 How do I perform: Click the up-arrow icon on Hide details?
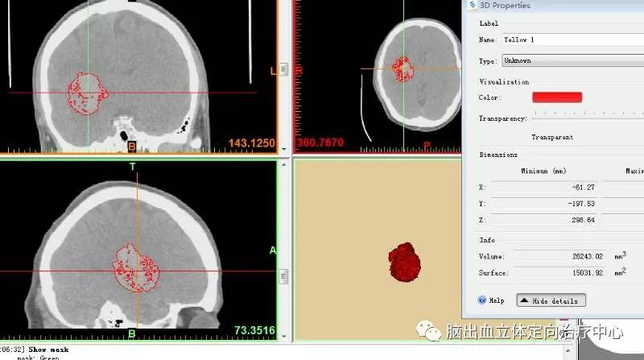(x=525, y=300)
